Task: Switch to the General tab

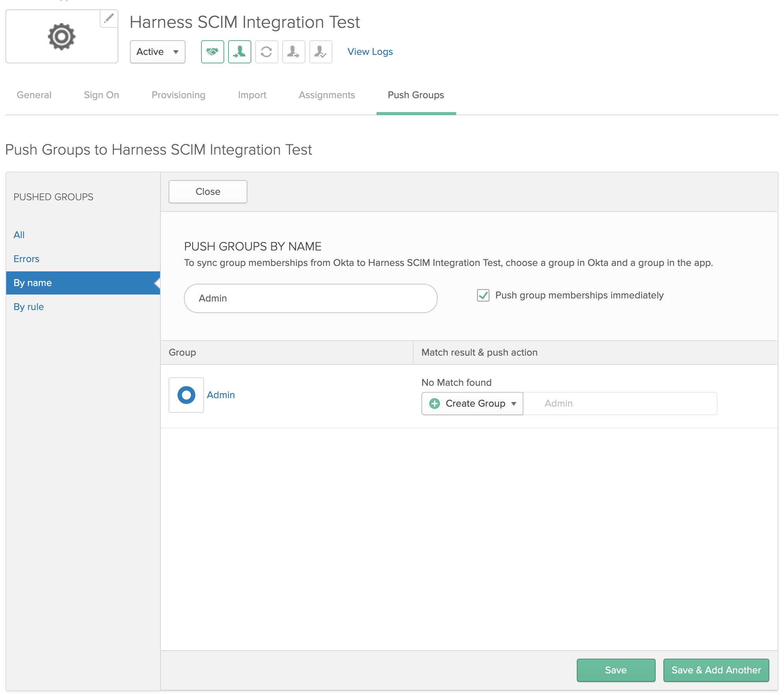Action: tap(34, 95)
